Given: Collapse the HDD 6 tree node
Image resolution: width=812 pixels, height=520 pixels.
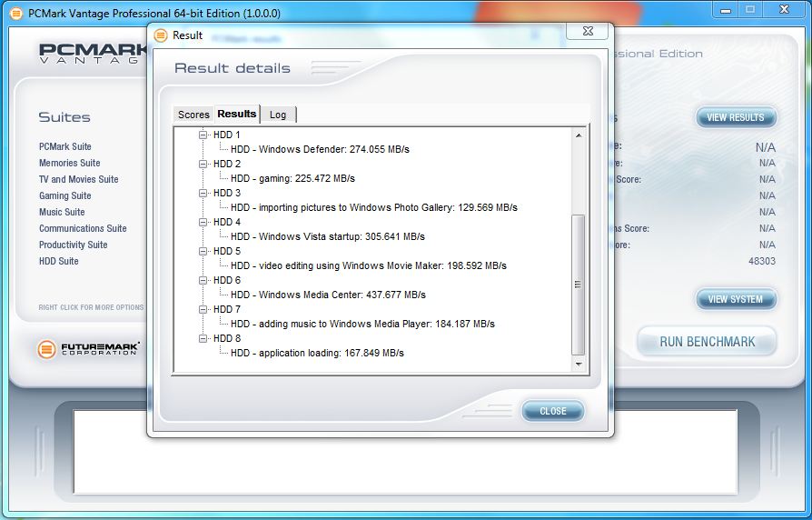Looking at the screenshot, I should pos(203,280).
